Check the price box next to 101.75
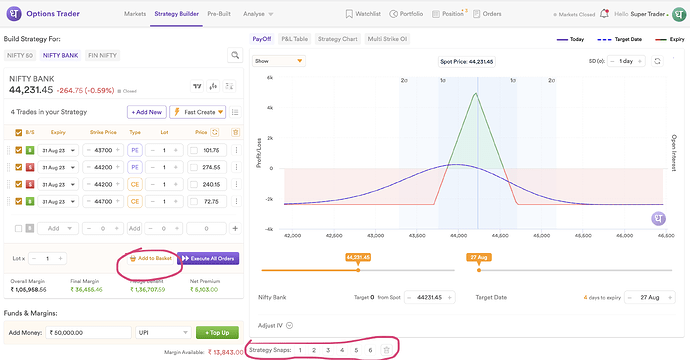 click(x=194, y=151)
